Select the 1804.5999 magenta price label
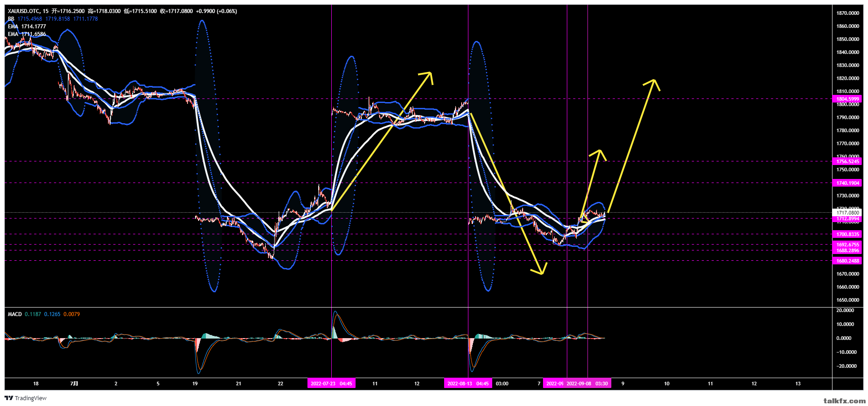This screenshot has height=406, width=868. 847,99
